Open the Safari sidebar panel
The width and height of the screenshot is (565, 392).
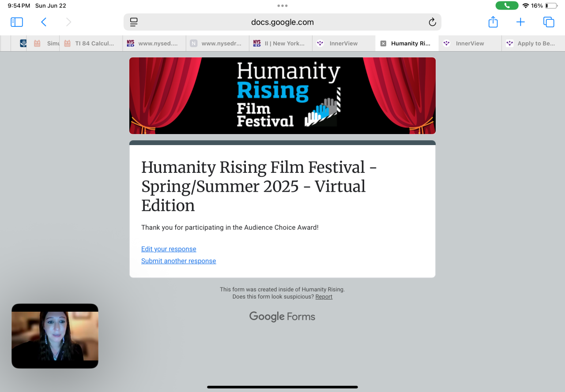pyautogui.click(x=17, y=22)
